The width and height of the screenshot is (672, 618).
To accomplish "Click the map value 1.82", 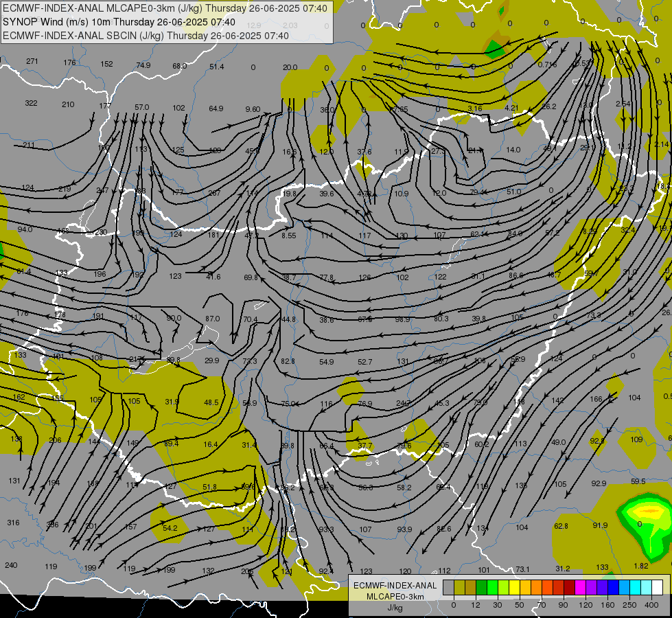I will pyautogui.click(x=641, y=566).
